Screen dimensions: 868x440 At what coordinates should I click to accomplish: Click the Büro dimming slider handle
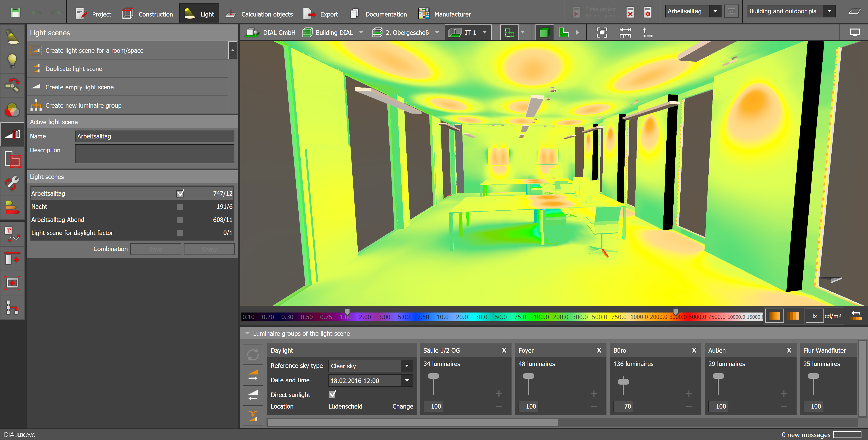pos(623,382)
